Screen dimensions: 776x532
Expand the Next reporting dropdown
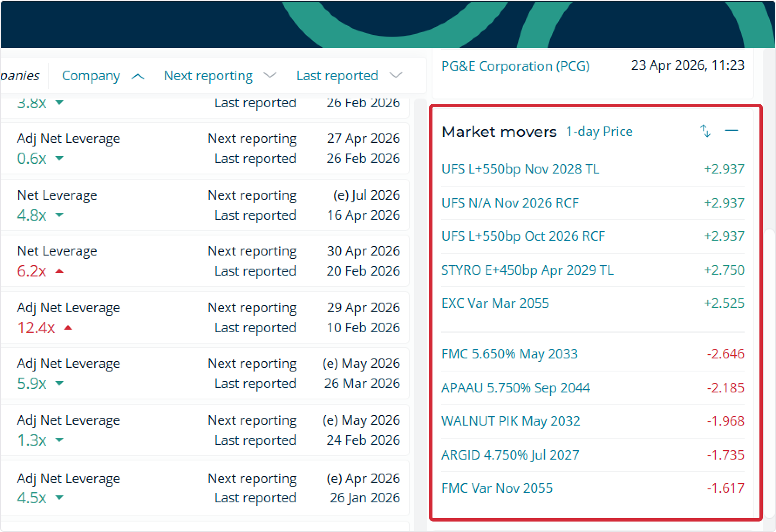point(270,75)
